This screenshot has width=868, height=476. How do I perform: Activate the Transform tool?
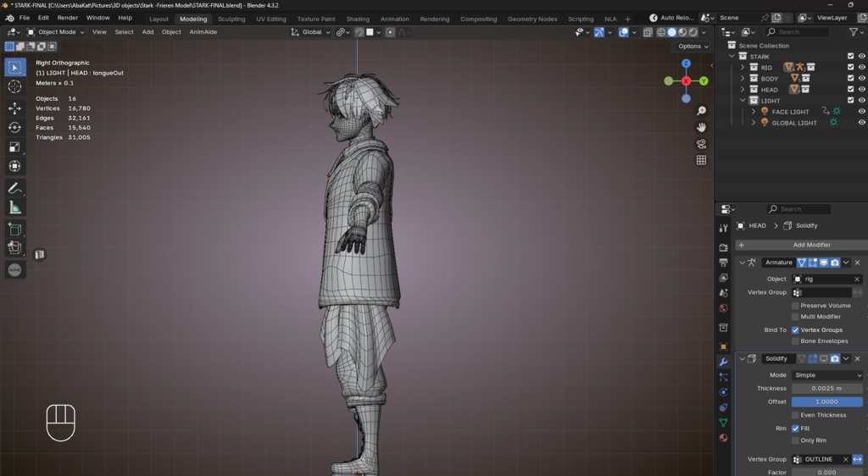[x=15, y=166]
